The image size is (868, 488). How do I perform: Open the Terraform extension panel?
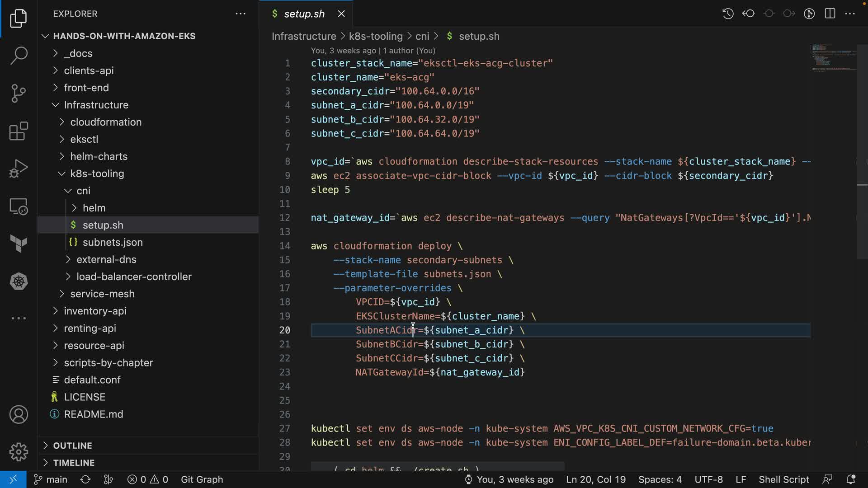[x=19, y=244]
